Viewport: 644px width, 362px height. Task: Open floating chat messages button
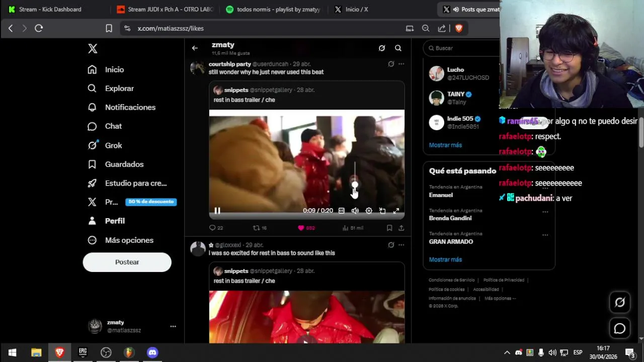click(620, 328)
